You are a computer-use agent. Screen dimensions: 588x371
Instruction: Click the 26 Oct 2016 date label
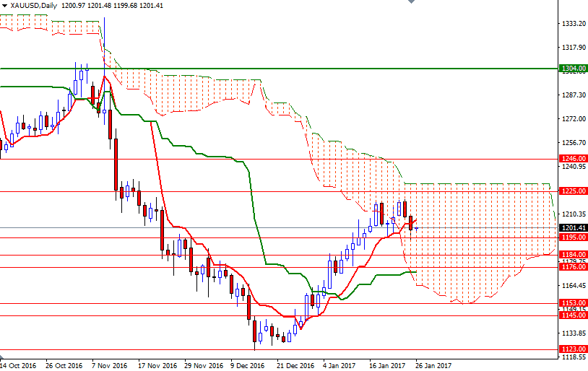(x=64, y=365)
